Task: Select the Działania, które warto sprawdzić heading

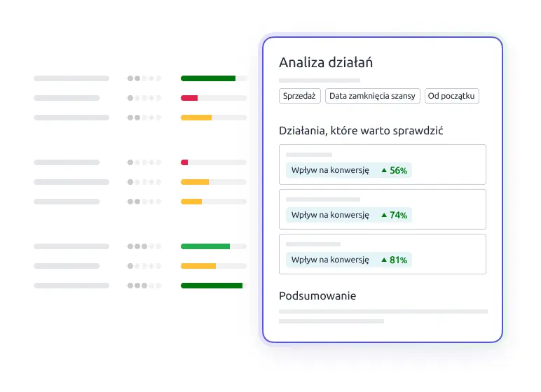Action: coord(361,131)
